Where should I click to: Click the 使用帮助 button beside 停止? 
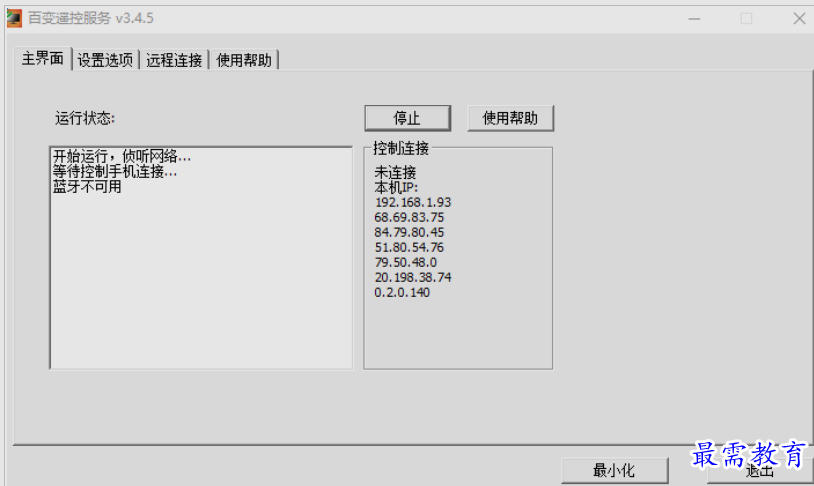click(510, 118)
